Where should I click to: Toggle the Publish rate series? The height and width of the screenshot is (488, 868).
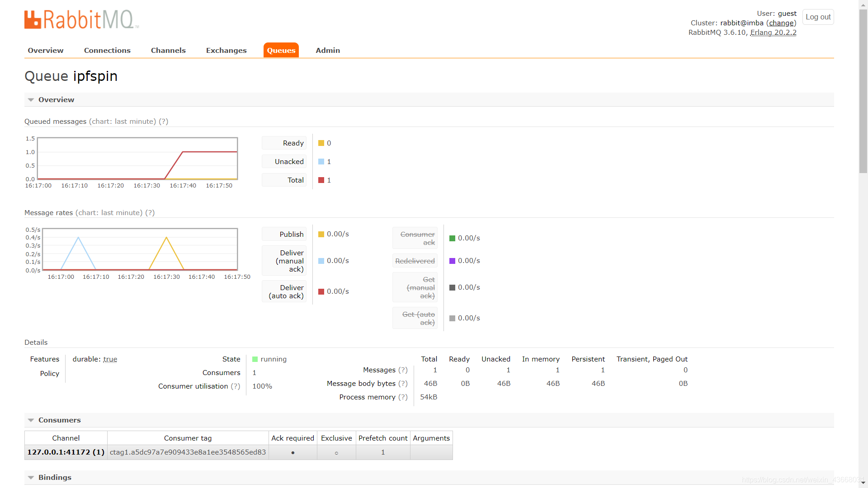[x=284, y=234]
